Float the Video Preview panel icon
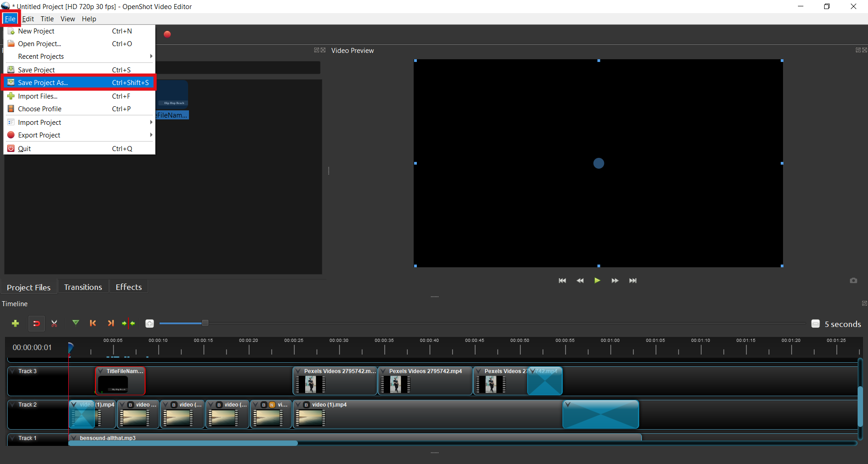 [x=858, y=50]
